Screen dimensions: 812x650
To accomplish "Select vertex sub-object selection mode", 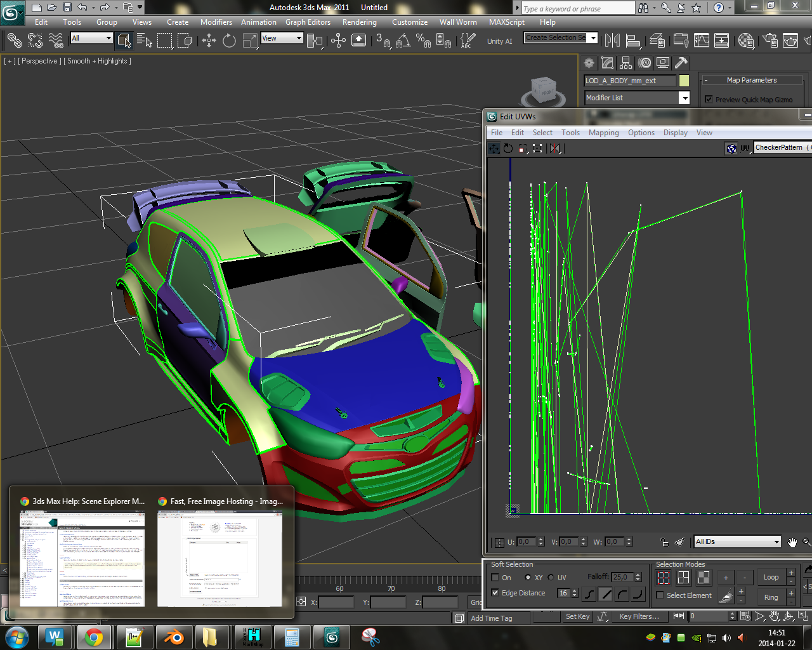I will click(x=664, y=578).
